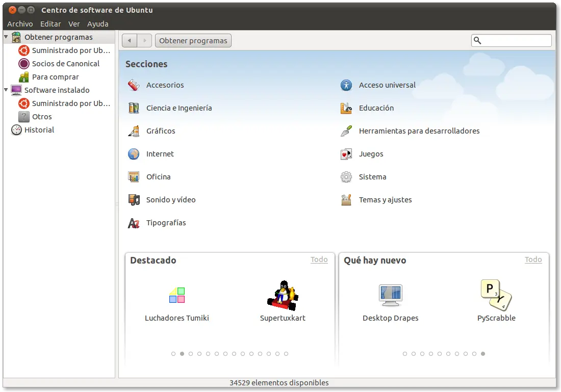Select the ninth page dot in Qué hay nuevo

(474, 354)
